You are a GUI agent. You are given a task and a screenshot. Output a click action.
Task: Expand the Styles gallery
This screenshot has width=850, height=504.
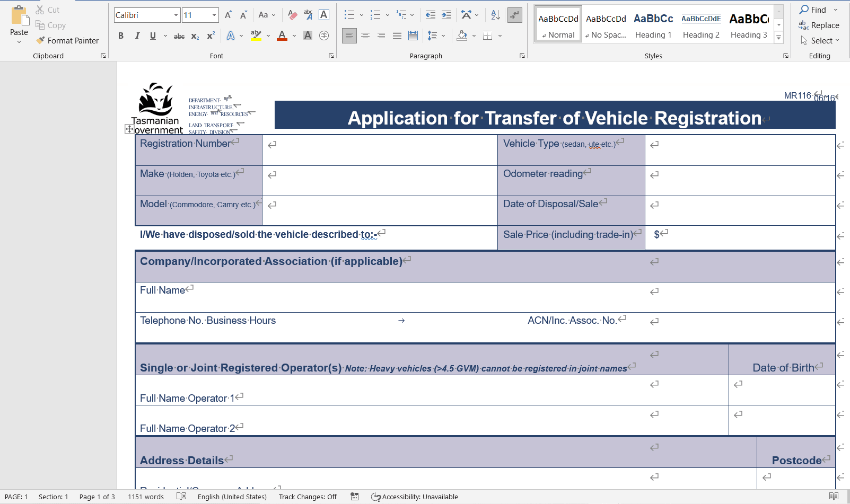[x=778, y=38]
